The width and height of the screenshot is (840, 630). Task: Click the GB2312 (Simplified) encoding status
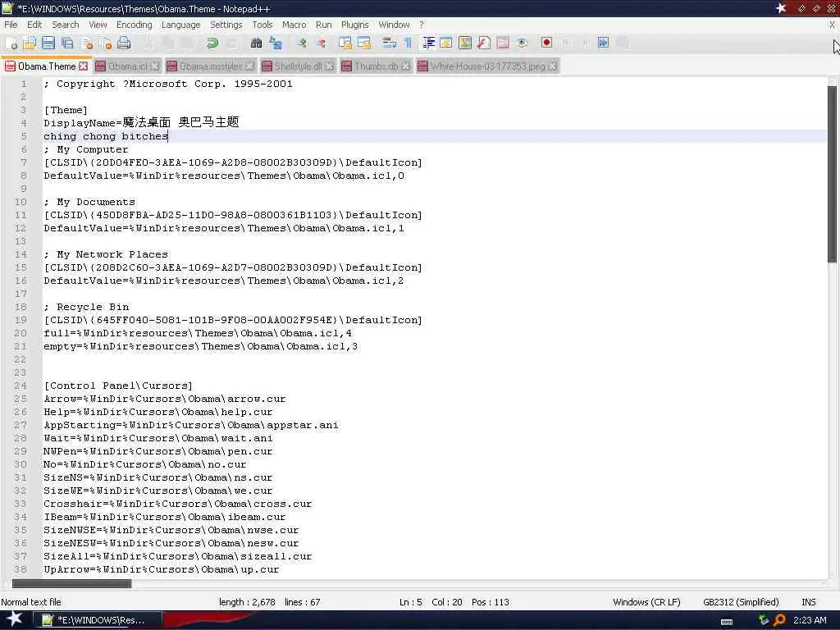tap(741, 602)
